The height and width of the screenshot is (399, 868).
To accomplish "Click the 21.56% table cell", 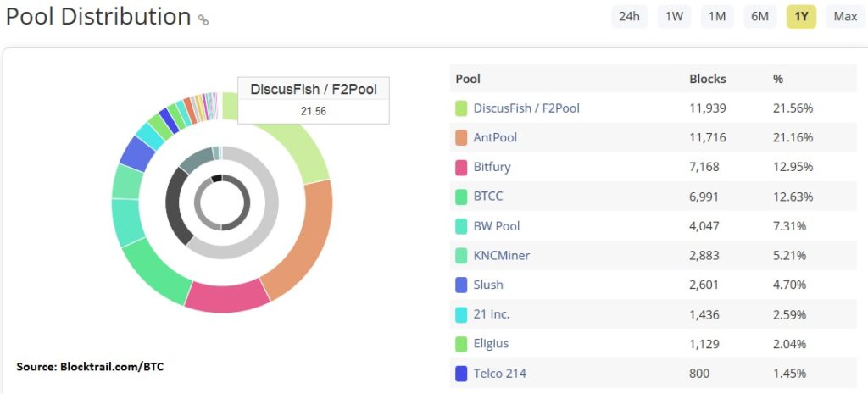I will pos(793,108).
